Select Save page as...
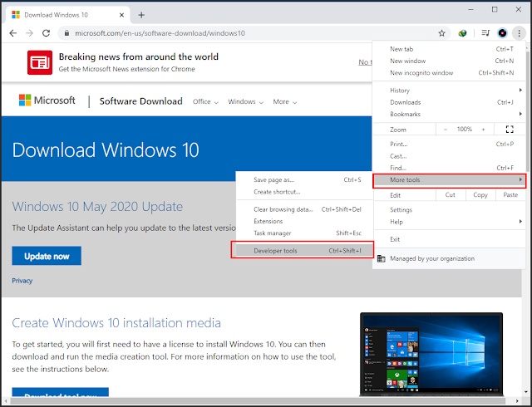The height and width of the screenshot is (407, 532). pos(304,180)
